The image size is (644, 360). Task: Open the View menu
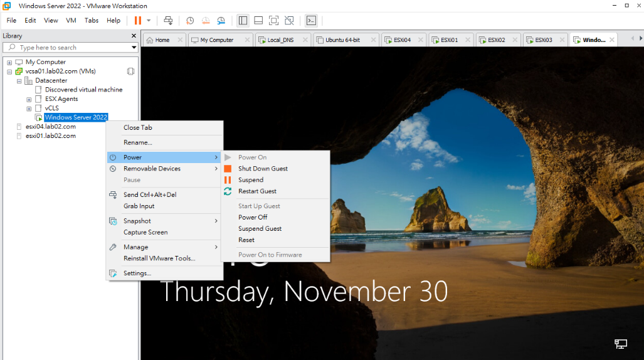(51, 20)
